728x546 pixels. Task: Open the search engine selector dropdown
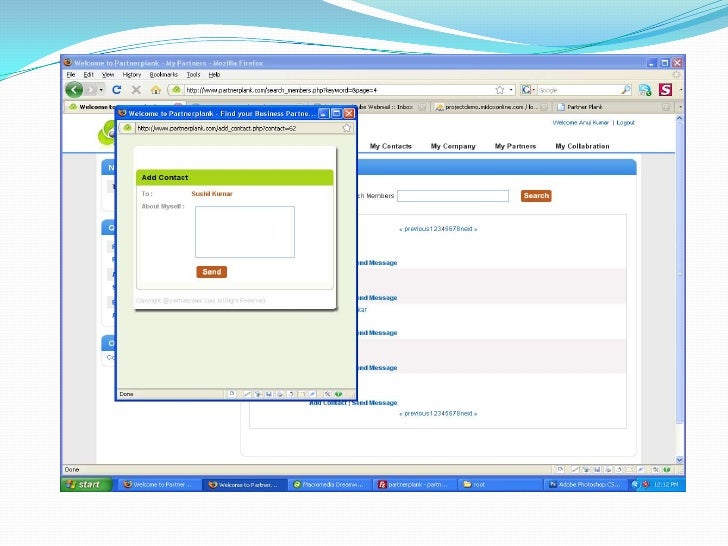[x=528, y=90]
